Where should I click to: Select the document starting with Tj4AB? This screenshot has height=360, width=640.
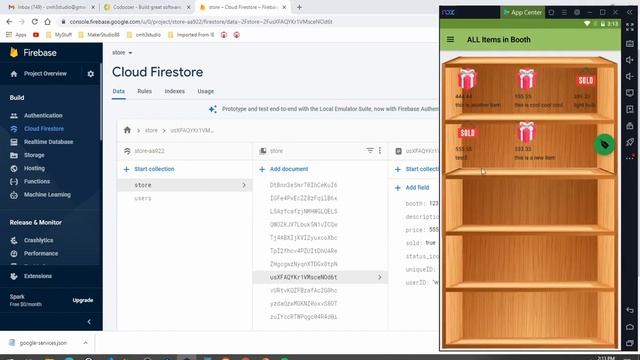(303, 238)
